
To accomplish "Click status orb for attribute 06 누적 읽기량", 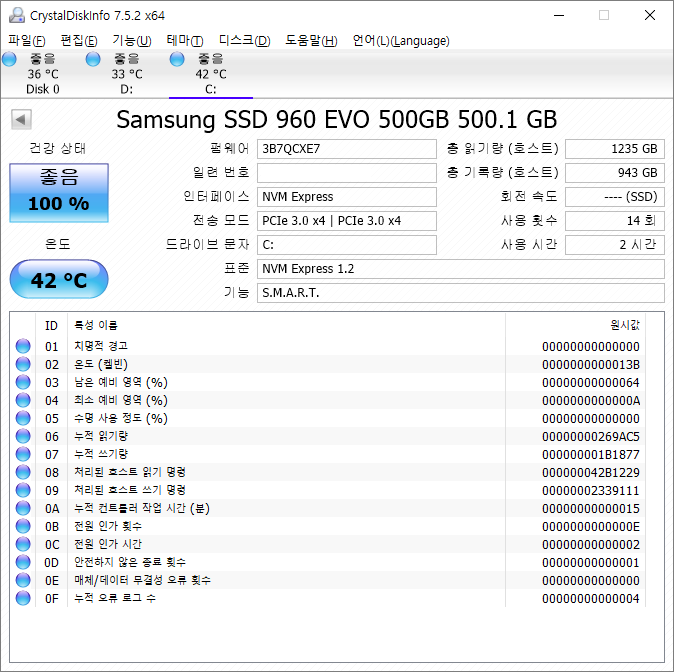I will click(x=23, y=436).
